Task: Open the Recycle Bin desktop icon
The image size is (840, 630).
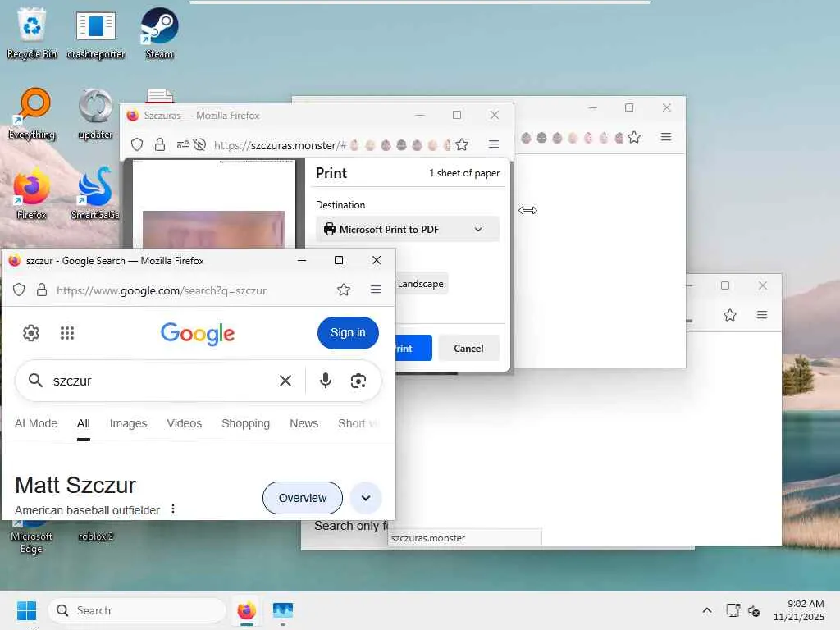Action: pyautogui.click(x=32, y=33)
